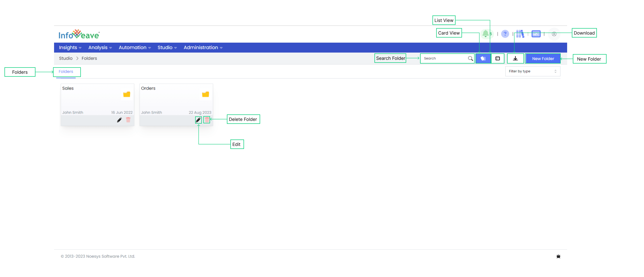Screen dimensions: 644x277
Task: Click the Search Folder input field
Action: (x=446, y=58)
